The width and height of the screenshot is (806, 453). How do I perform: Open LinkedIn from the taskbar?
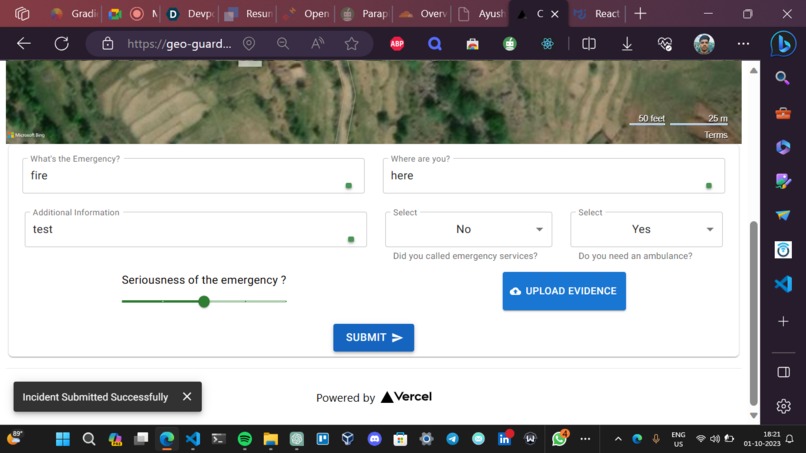click(504, 439)
